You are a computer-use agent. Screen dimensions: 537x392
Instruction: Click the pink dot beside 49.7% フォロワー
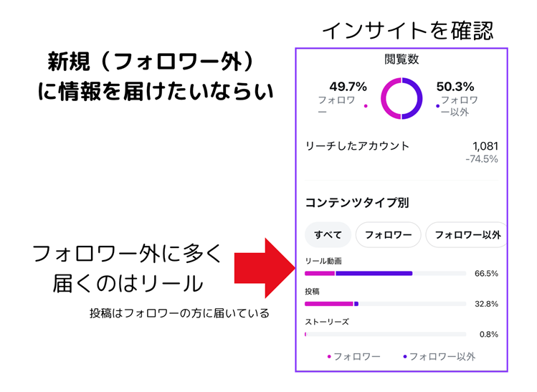point(366,106)
